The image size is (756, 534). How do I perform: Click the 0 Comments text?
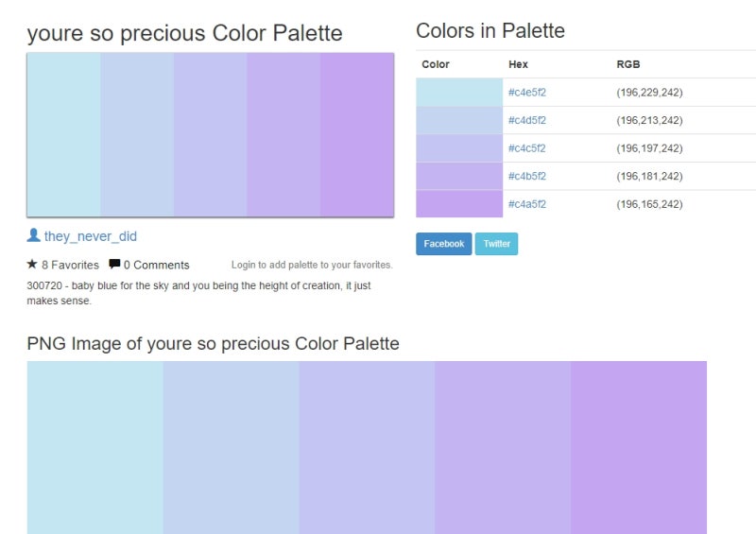156,265
